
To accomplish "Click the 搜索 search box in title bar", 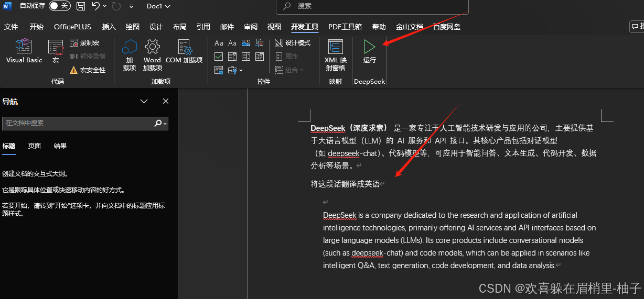I will 371,6.
